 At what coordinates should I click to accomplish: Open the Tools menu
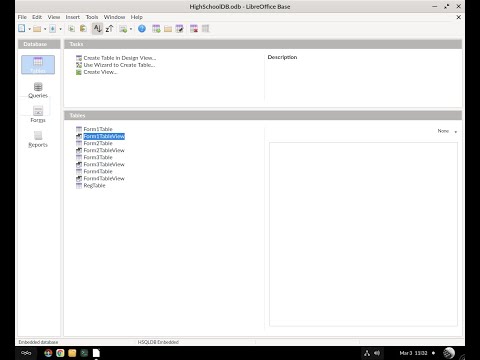tap(92, 17)
